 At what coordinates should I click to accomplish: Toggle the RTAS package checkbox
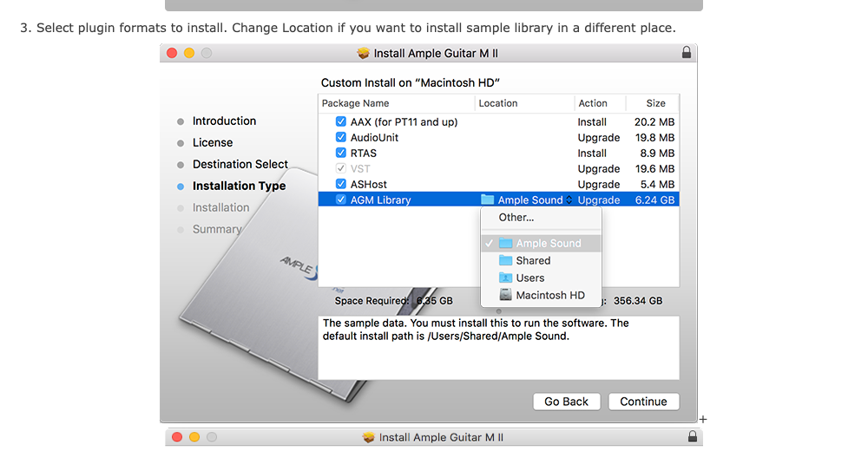[341, 153]
